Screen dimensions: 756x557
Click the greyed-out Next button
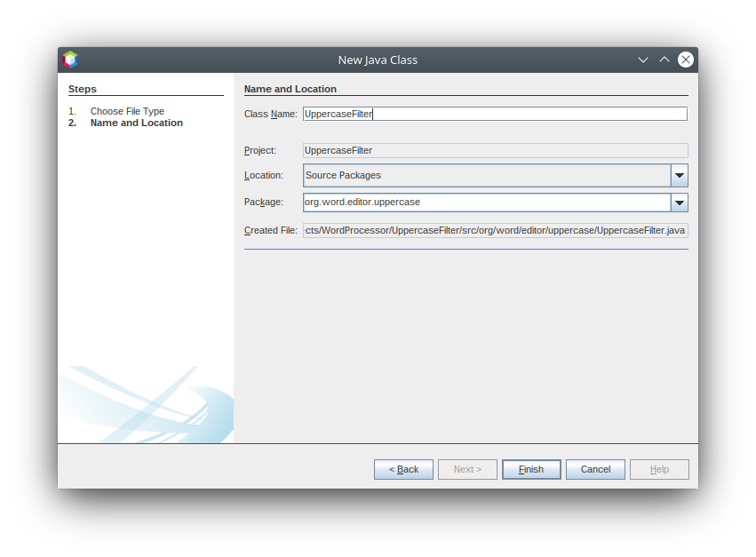[467, 469]
